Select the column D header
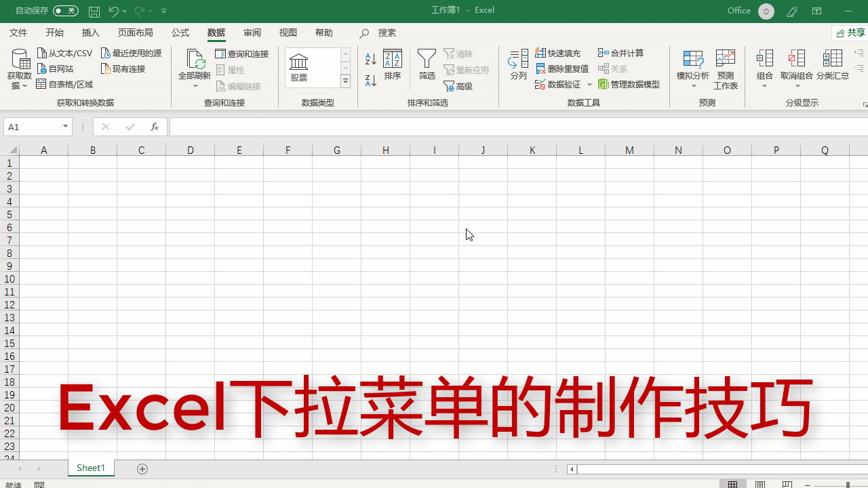Viewport: 868px width, 488px height. click(x=191, y=150)
